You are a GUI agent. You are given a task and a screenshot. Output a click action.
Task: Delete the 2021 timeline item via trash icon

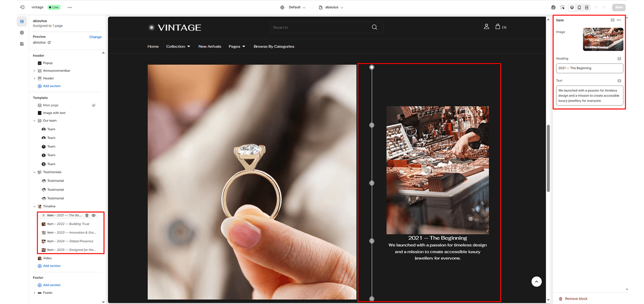[87, 215]
